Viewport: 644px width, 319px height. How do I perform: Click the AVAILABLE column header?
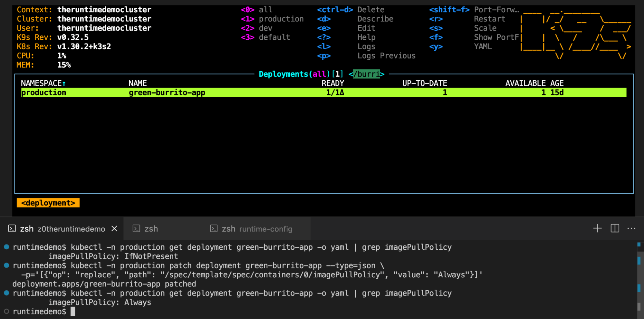(x=525, y=83)
